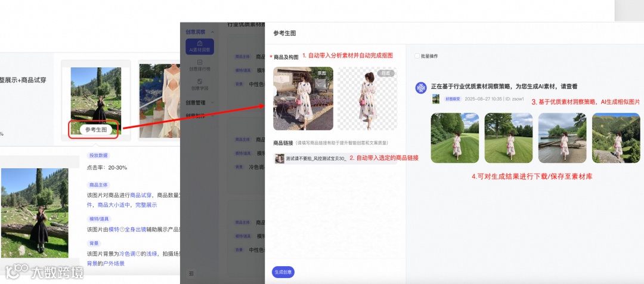Image resolution: width=644 pixels, height=284 pixels.
Task: Click the 2025-08-27 10:35 timestamp
Action: 483,99
